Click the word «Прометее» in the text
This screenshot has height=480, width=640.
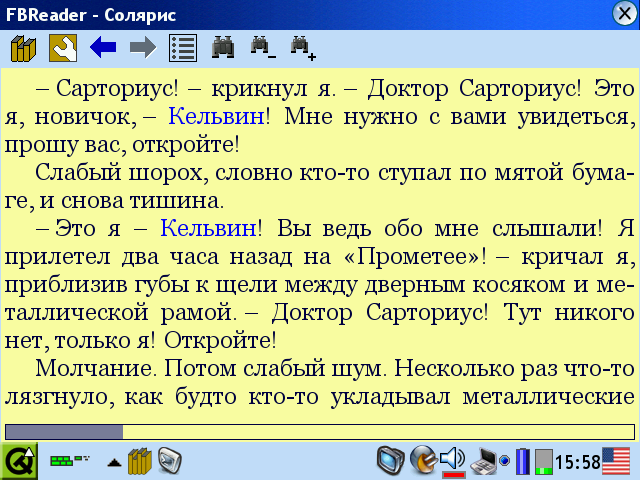pos(412,256)
